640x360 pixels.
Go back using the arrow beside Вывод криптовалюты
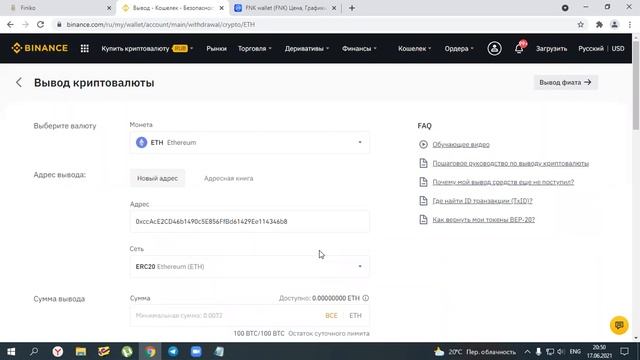(x=19, y=82)
